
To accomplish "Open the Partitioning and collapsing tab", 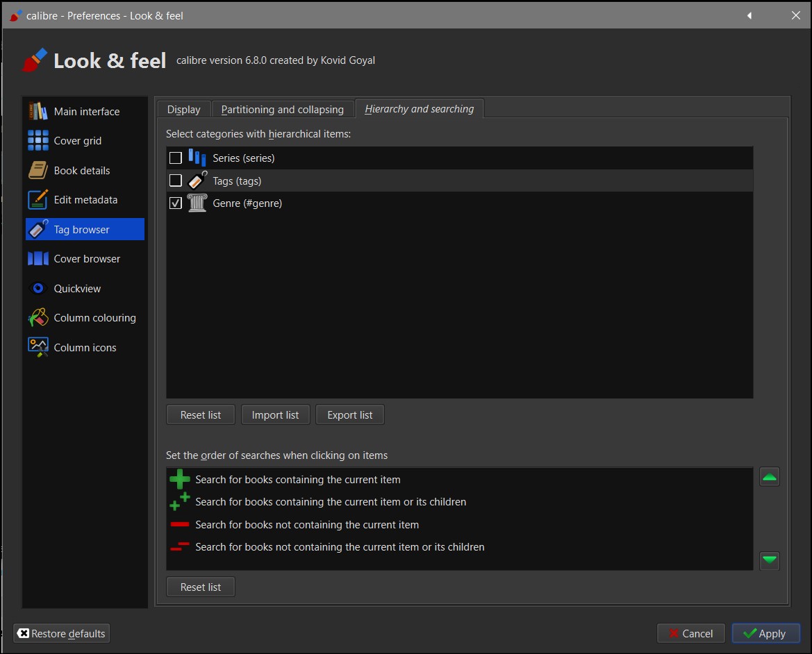I will [x=282, y=110].
